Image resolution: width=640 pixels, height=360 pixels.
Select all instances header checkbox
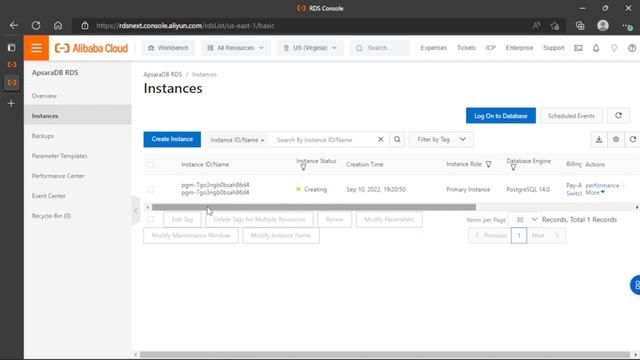(151, 164)
